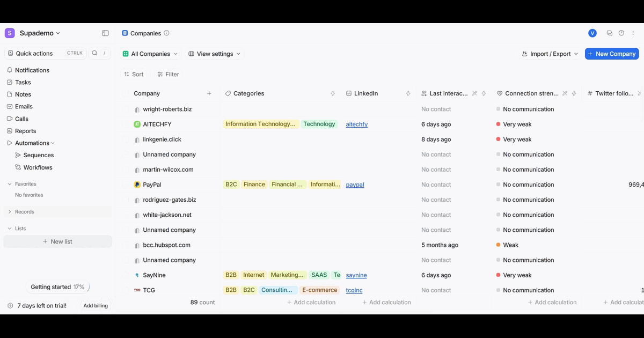This screenshot has width=644, height=338.
Task: Click the Filter button
Action: coord(168,75)
